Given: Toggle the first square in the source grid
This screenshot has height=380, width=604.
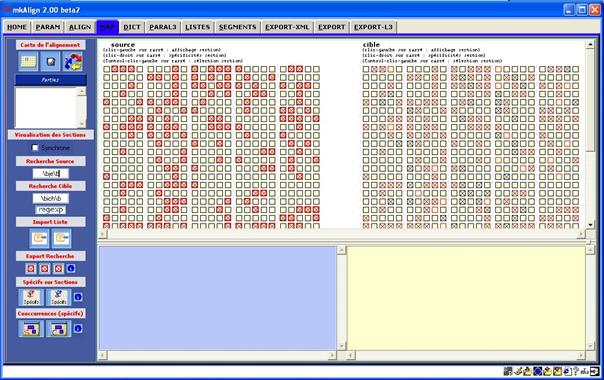Looking at the screenshot, I should 107,69.
